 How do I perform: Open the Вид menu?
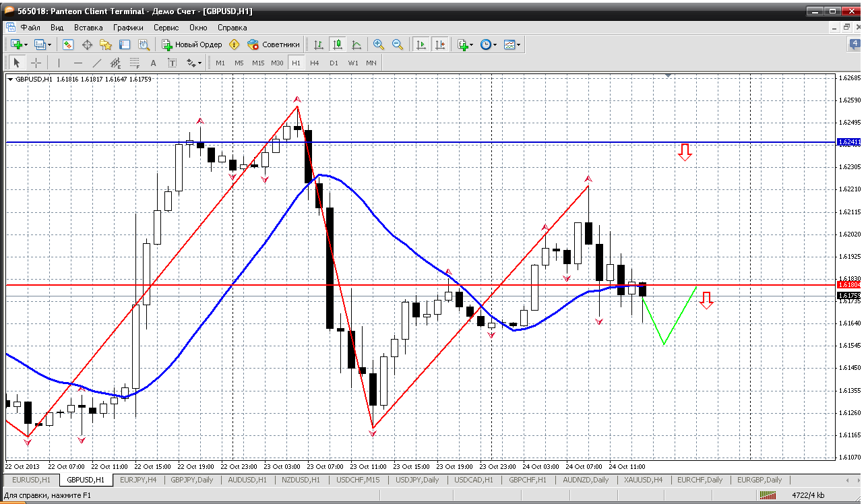(x=57, y=28)
